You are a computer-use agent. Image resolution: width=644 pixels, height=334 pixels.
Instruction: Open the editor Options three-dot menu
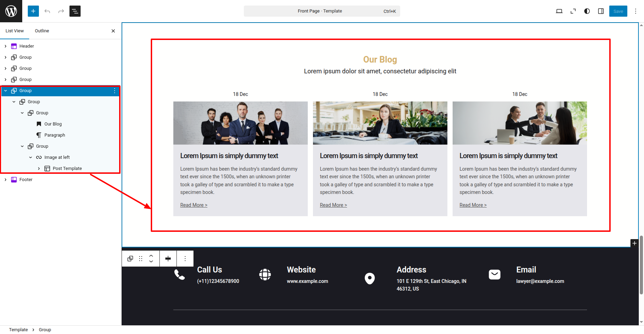coord(636,11)
